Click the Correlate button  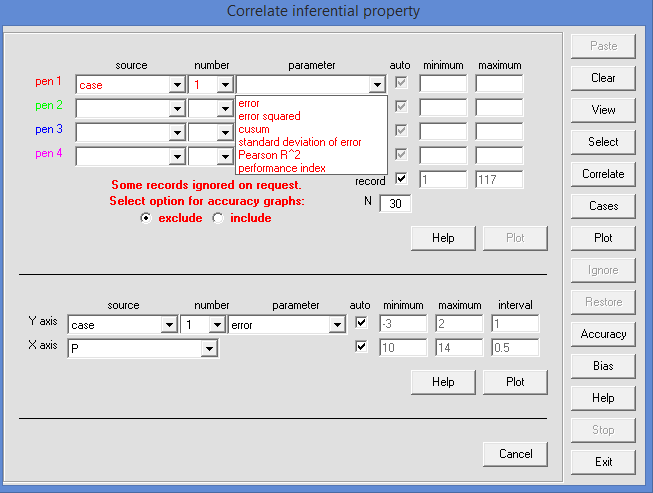click(603, 174)
